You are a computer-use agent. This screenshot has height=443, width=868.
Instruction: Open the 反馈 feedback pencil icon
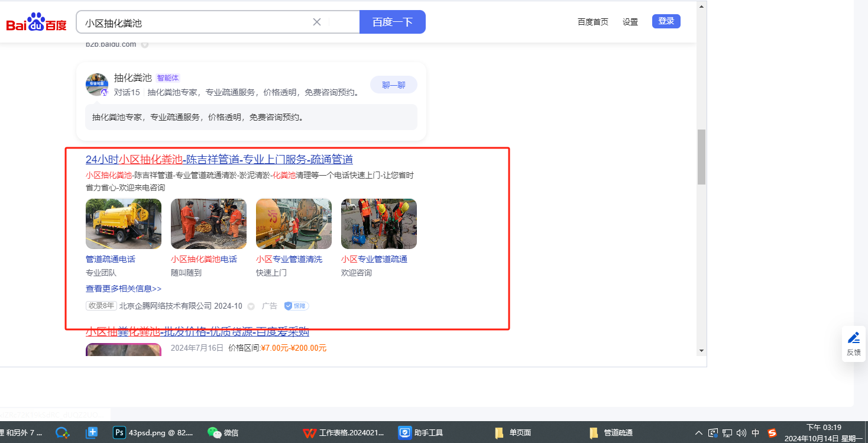click(x=853, y=338)
